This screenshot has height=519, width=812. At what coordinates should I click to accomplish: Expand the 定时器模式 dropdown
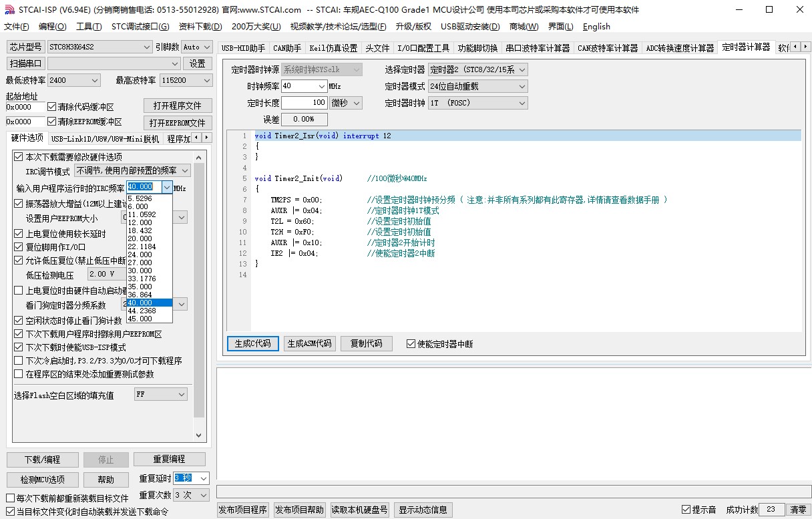point(477,86)
